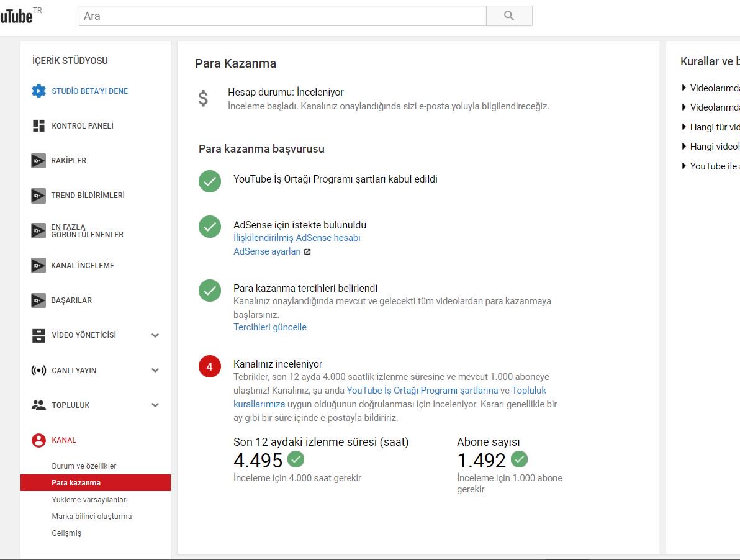Click Hesap durumu: İnceleniyor text
This screenshot has width=740, height=560.
click(x=286, y=92)
